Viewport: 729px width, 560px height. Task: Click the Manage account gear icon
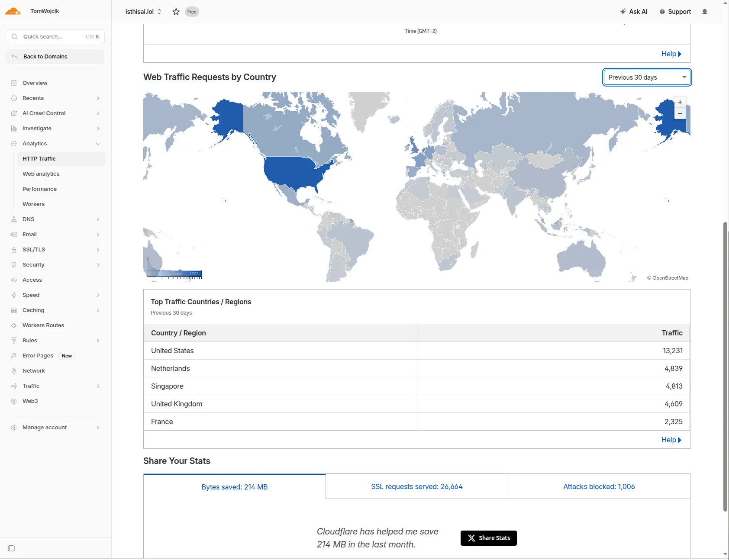click(14, 428)
